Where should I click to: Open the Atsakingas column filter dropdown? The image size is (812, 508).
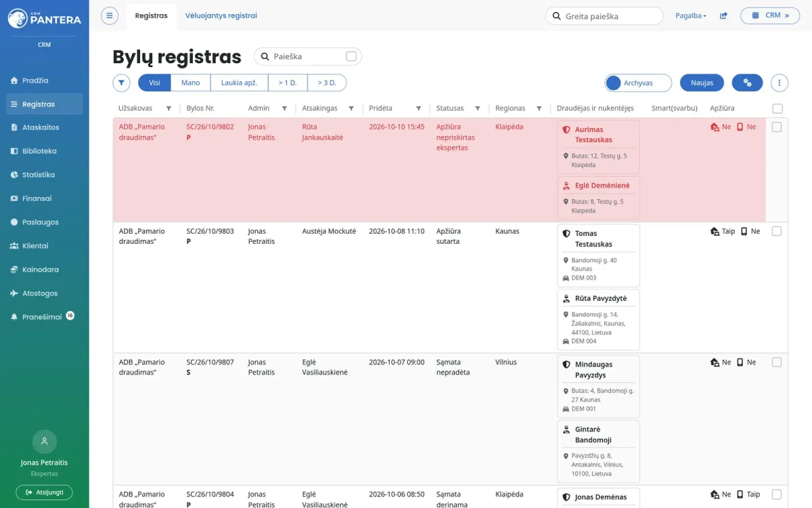(x=352, y=108)
